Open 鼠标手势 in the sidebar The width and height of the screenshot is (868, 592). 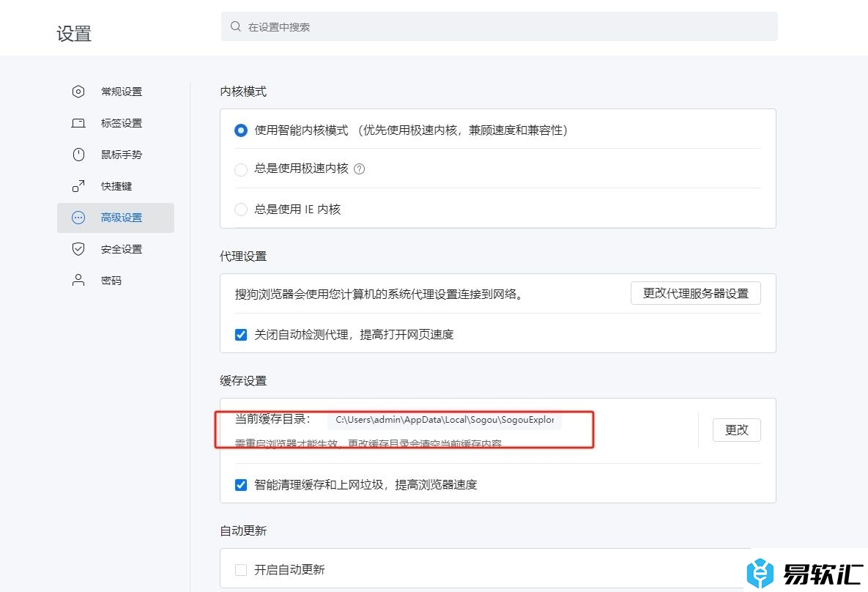pyautogui.click(x=116, y=155)
